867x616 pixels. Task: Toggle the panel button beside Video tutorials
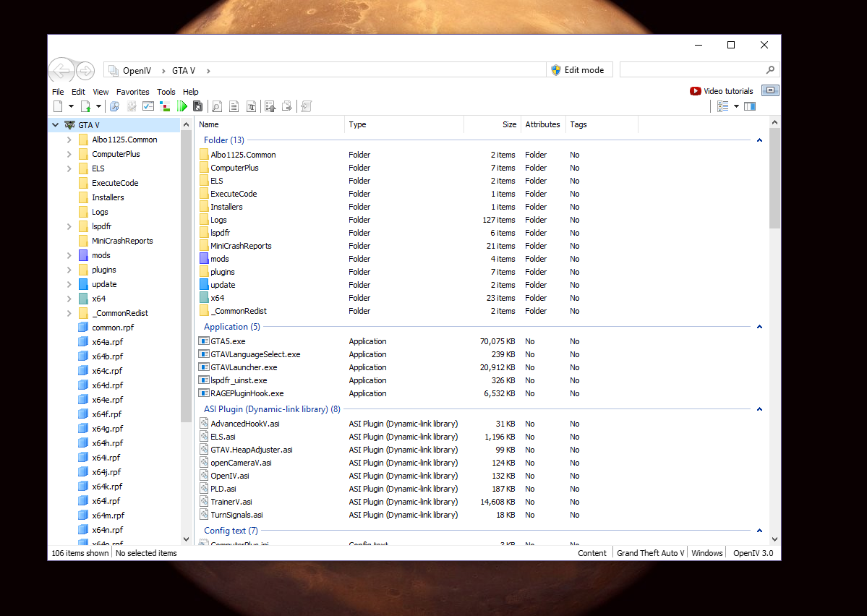(x=770, y=91)
